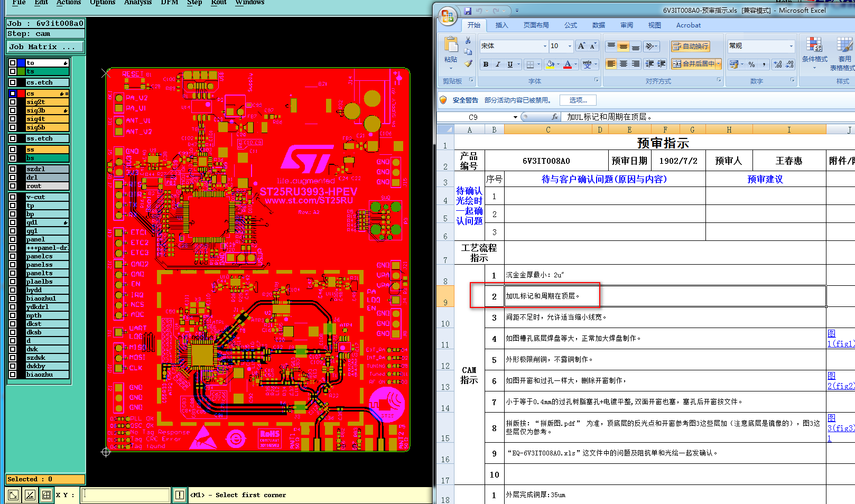Click the Decrease Font Size icon
This screenshot has height=504, width=855.
(593, 46)
